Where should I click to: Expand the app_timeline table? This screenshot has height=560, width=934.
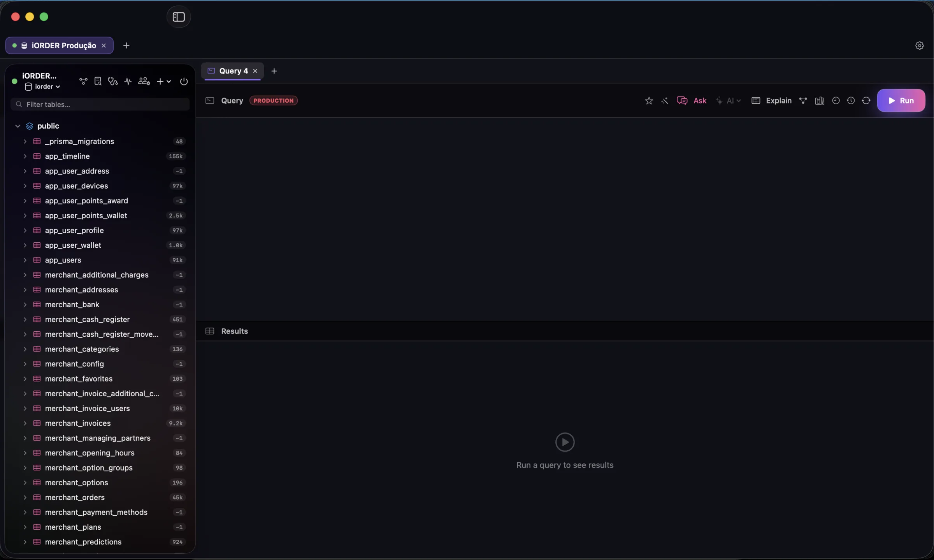point(25,156)
